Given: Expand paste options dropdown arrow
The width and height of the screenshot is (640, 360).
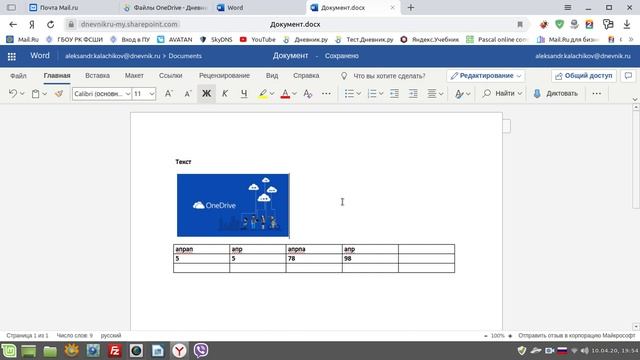Looking at the screenshot, I should point(44,93).
